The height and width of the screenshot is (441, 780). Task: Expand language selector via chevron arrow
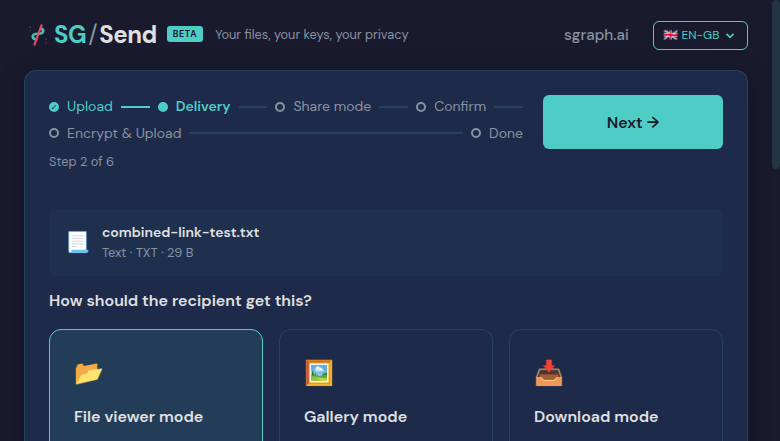pyautogui.click(x=730, y=36)
